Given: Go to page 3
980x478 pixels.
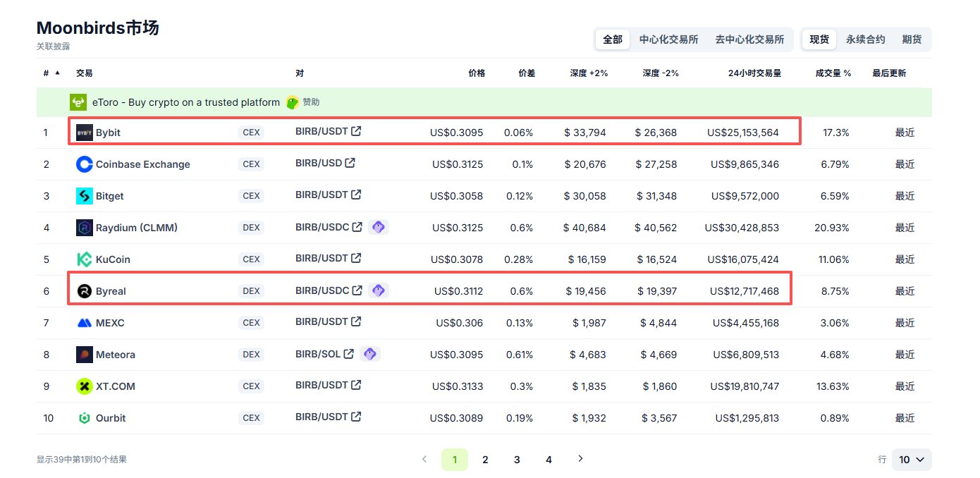Looking at the screenshot, I should point(517,460).
